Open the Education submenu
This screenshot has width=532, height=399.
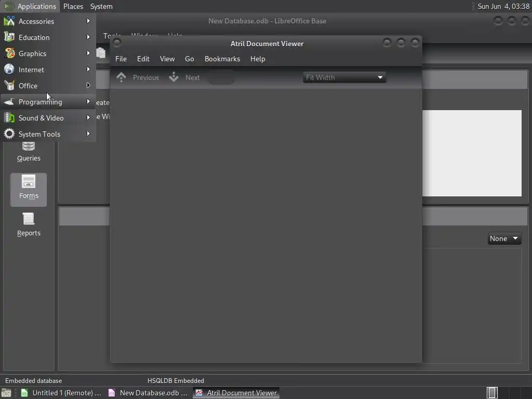click(48, 37)
